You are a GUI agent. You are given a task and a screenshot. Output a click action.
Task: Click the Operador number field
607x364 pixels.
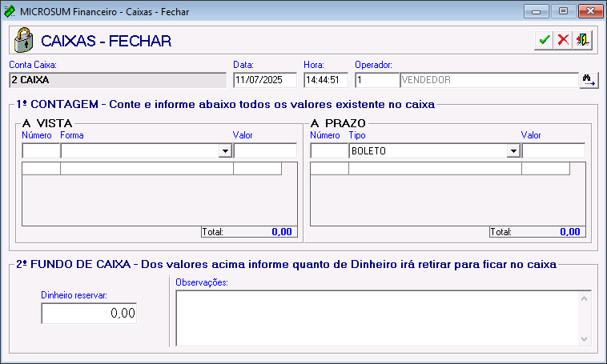377,80
